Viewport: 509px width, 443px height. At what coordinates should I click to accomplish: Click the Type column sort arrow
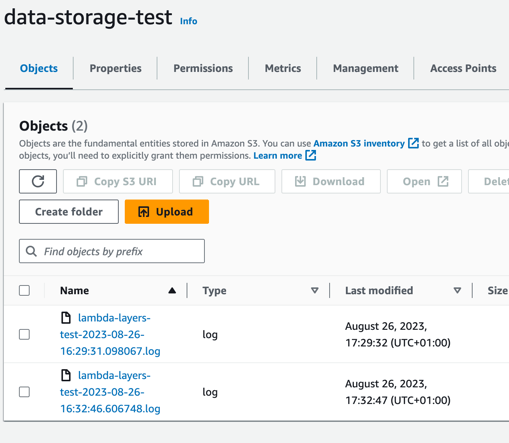point(314,290)
